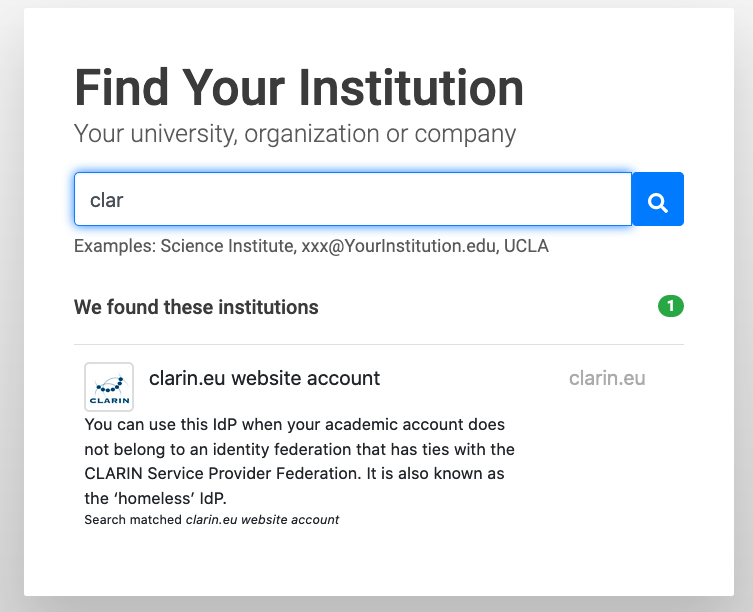
Task: Select the "clarin.eu website account" result title
Action: 264,378
